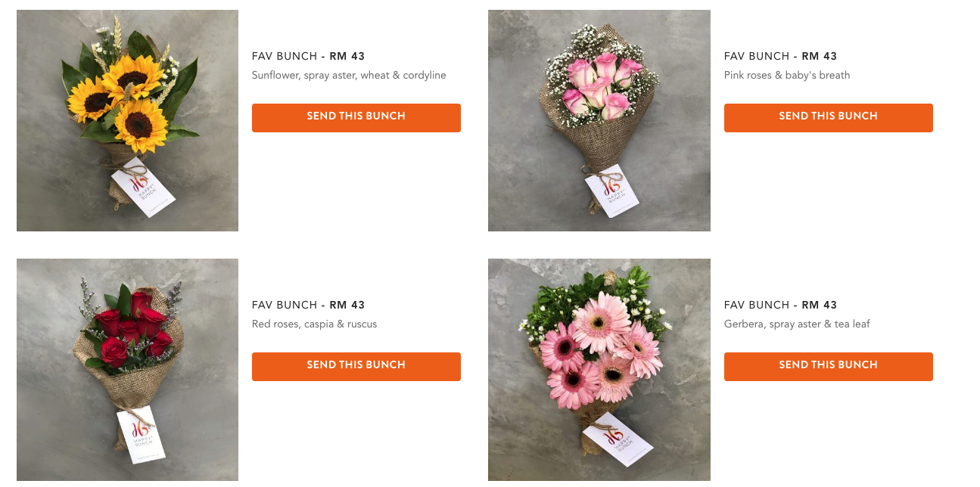Open the pink gerbera bouquet photo
Image resolution: width=980 pixels, height=487 pixels.
(599, 370)
